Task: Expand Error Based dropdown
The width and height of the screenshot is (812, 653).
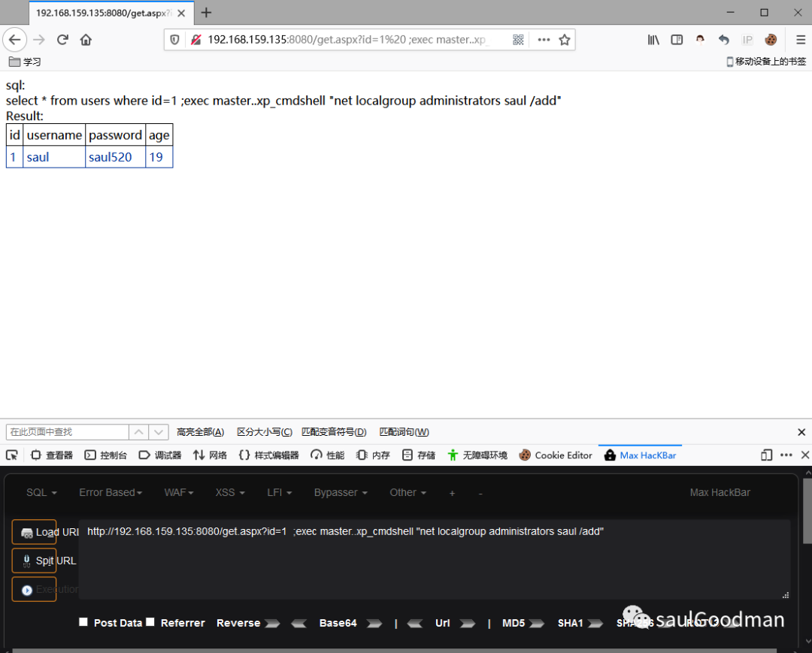Action: point(111,493)
